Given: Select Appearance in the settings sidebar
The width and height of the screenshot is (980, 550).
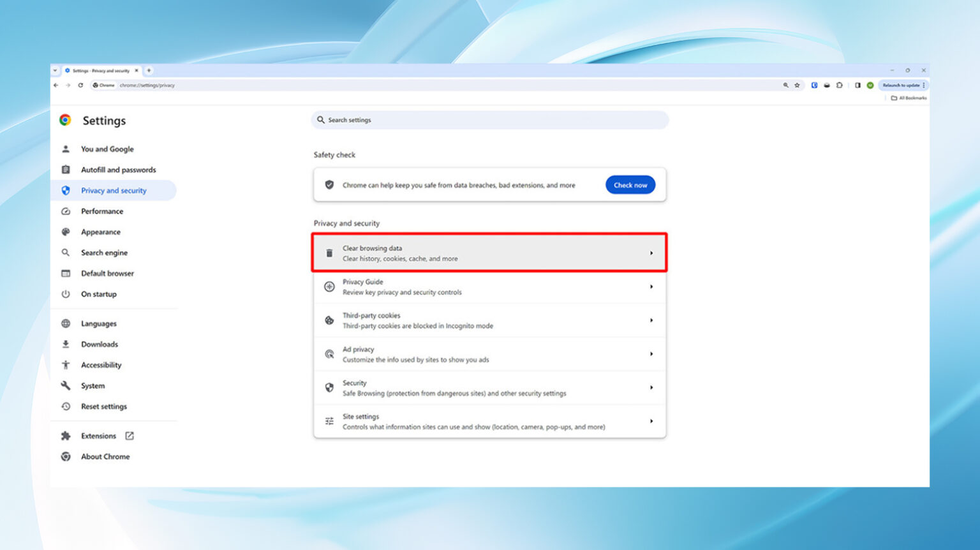Looking at the screenshot, I should [x=102, y=232].
